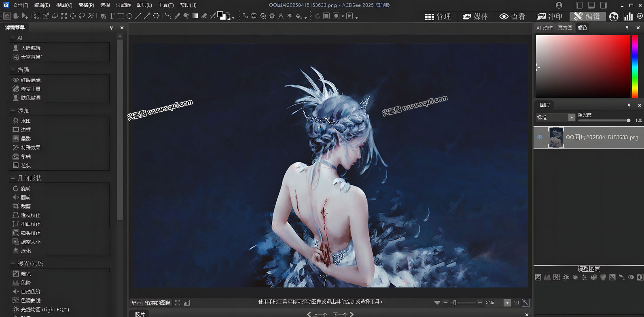Select the Magic Wand tool
The width and height of the screenshot is (644, 317).
[91, 16]
